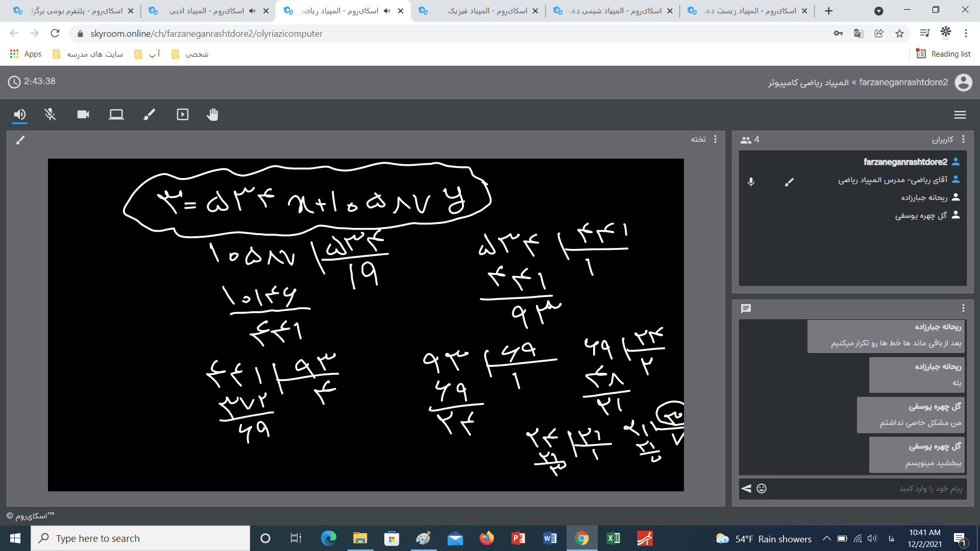Open Excel from the Windows taskbar

pyautogui.click(x=613, y=538)
